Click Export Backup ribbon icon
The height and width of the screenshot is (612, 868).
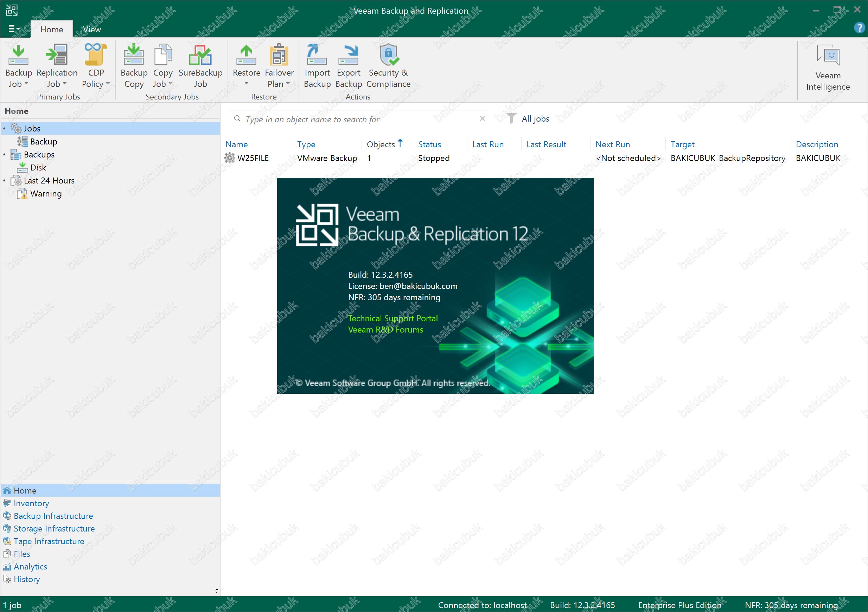[348, 56]
